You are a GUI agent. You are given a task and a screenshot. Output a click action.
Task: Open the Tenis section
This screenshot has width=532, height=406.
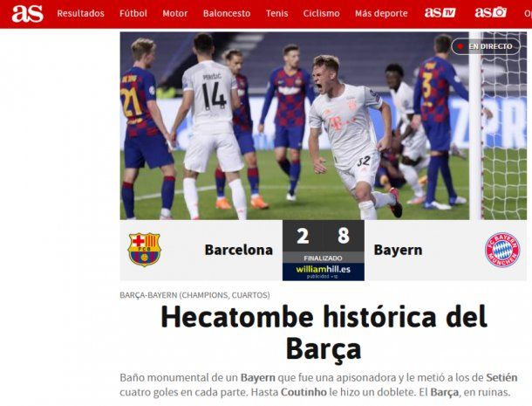(276, 13)
